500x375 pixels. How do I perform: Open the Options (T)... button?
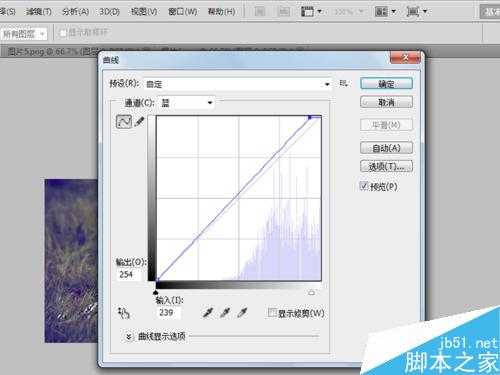coord(386,166)
